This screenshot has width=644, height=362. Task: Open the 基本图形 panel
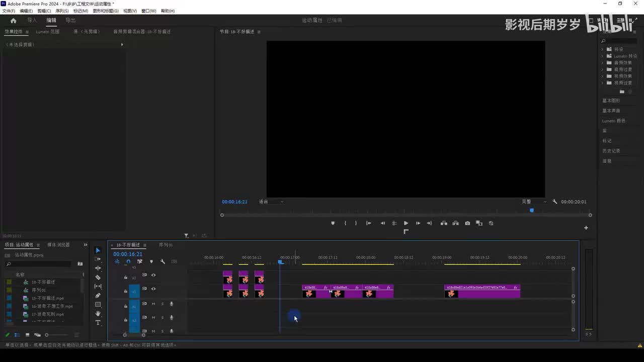611,101
